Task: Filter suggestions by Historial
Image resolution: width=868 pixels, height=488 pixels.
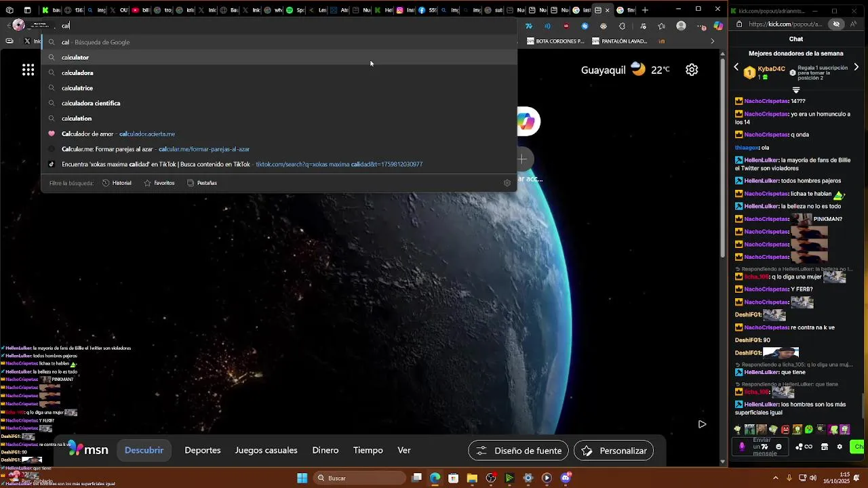Action: (x=117, y=183)
